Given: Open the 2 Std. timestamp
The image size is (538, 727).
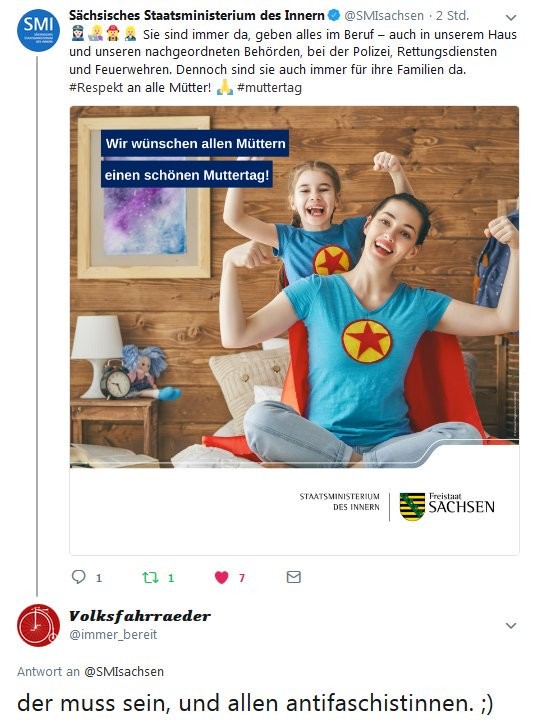Looking at the screenshot, I should click(x=452, y=15).
